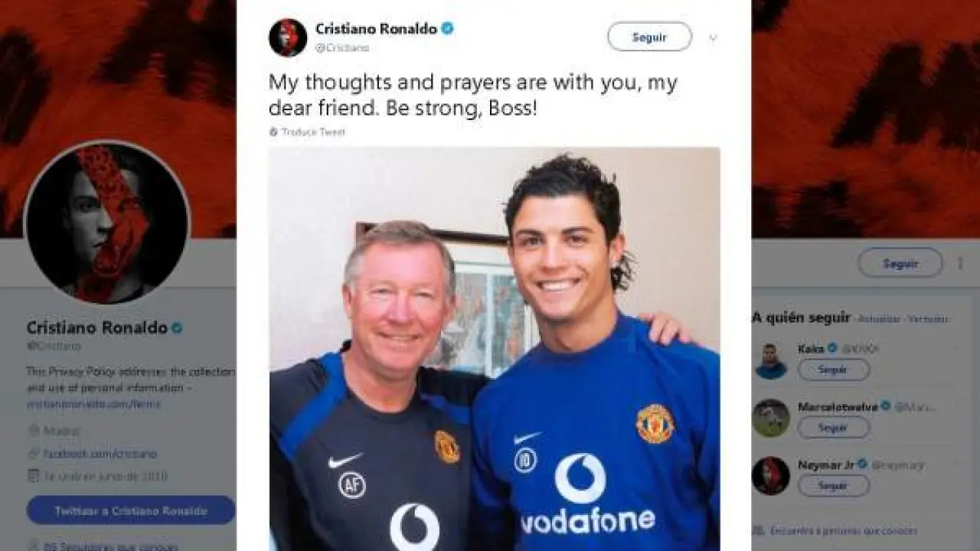Select Ver todos in the A quién seguir header
Viewport: 980px width, 551px height.
[x=928, y=318]
